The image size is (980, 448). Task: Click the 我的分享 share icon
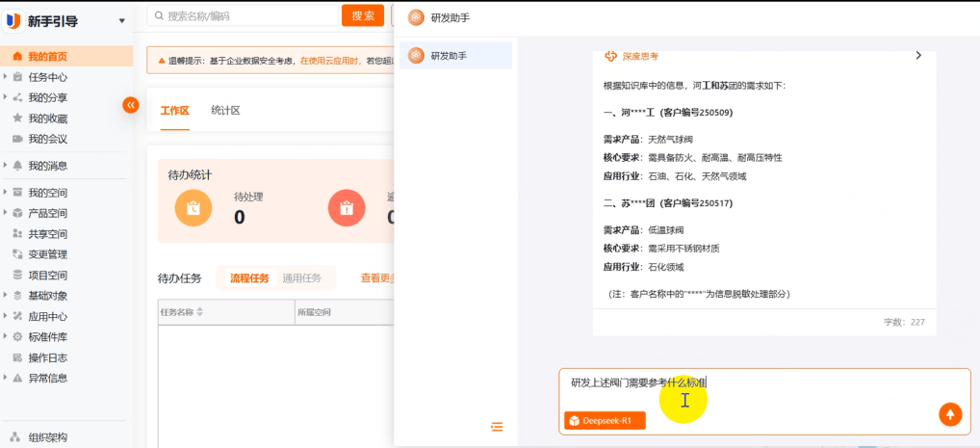pyautogui.click(x=17, y=98)
